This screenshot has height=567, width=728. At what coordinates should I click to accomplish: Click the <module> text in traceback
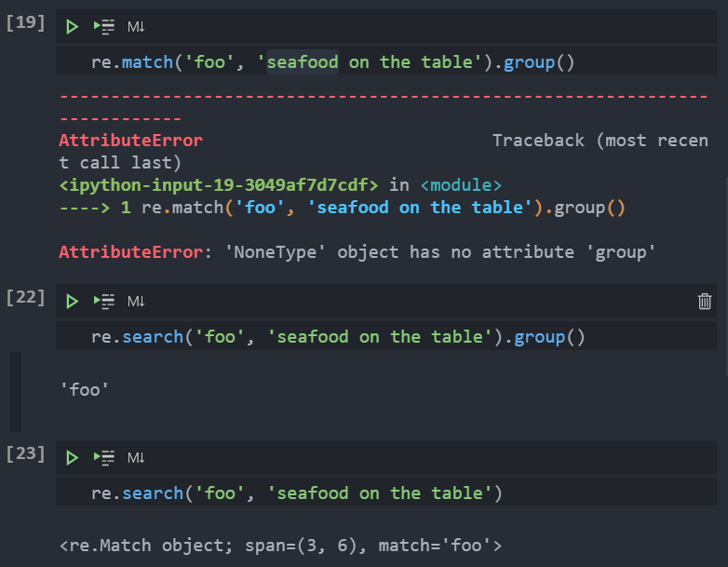click(x=461, y=185)
